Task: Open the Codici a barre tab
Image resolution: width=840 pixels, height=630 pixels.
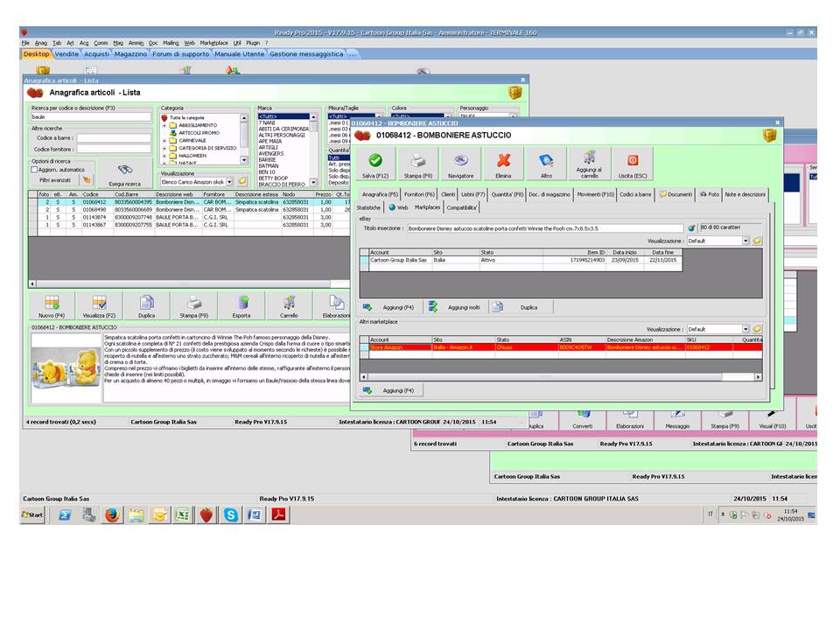Action: pyautogui.click(x=635, y=194)
